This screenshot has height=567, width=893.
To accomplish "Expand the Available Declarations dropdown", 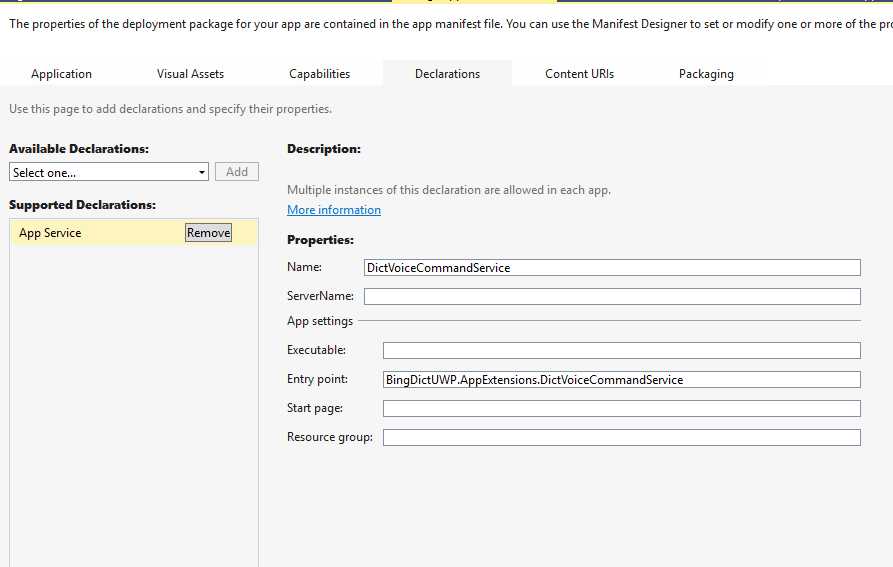I will click(x=109, y=172).
